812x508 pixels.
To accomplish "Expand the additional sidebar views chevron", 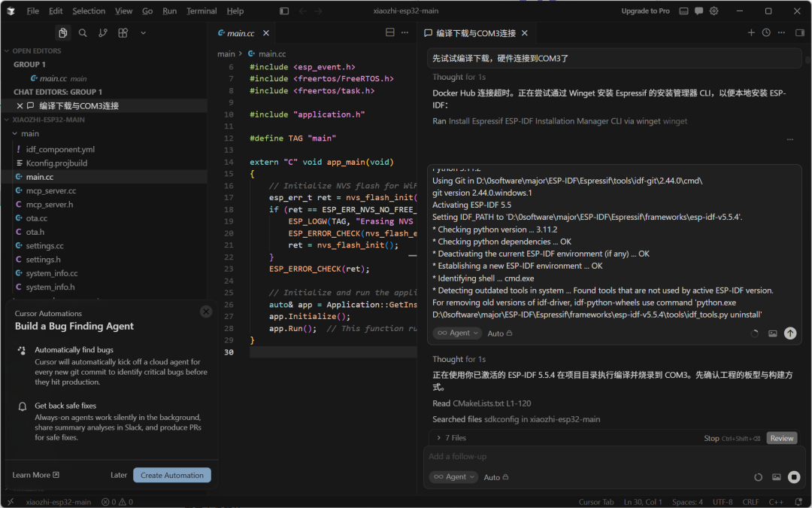I will coord(143,32).
